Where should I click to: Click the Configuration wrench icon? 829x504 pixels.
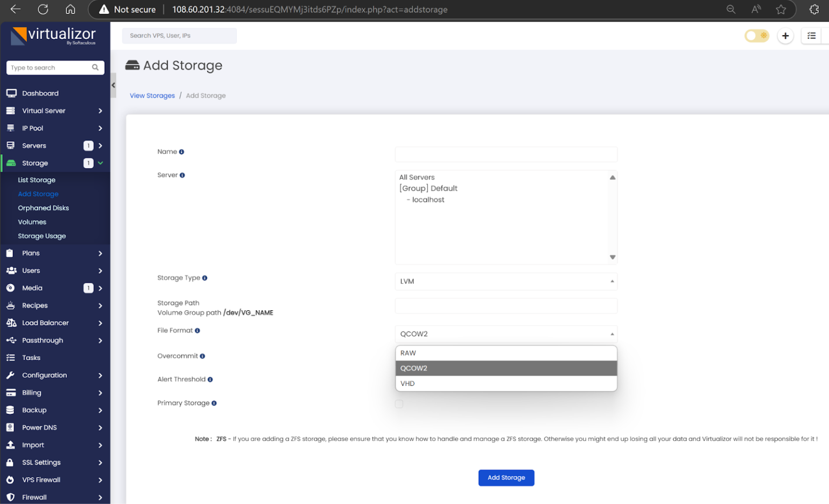click(11, 375)
